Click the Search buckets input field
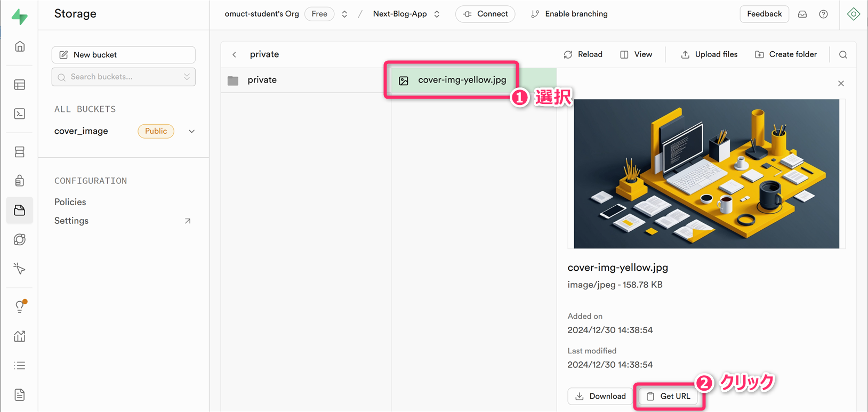Viewport: 868px width, 412px height. point(124,77)
